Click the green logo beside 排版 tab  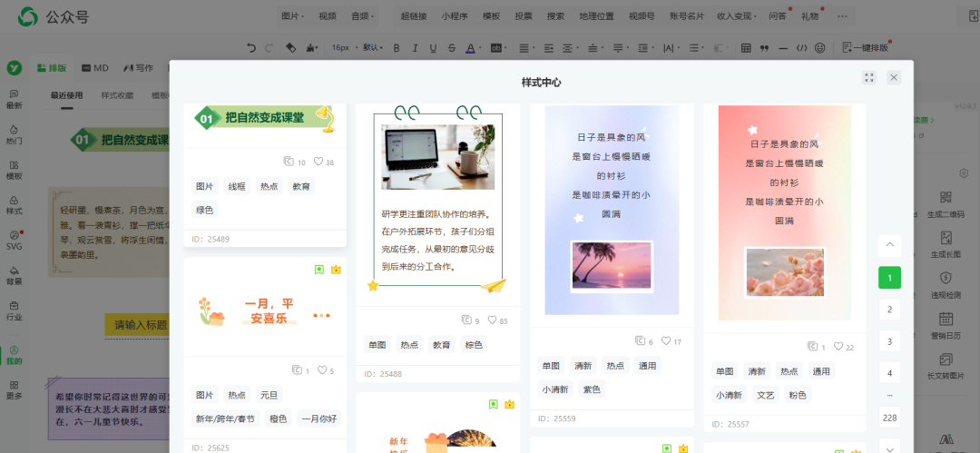pyautogui.click(x=15, y=67)
